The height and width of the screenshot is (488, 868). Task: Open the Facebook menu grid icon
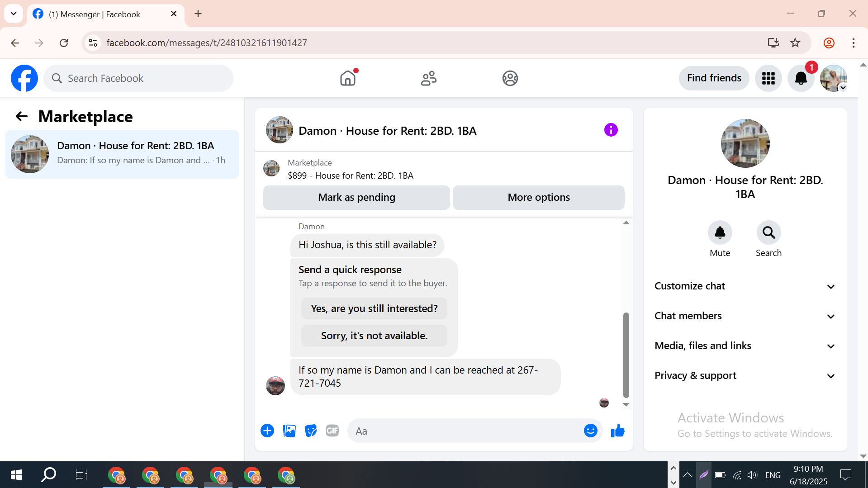coord(768,78)
